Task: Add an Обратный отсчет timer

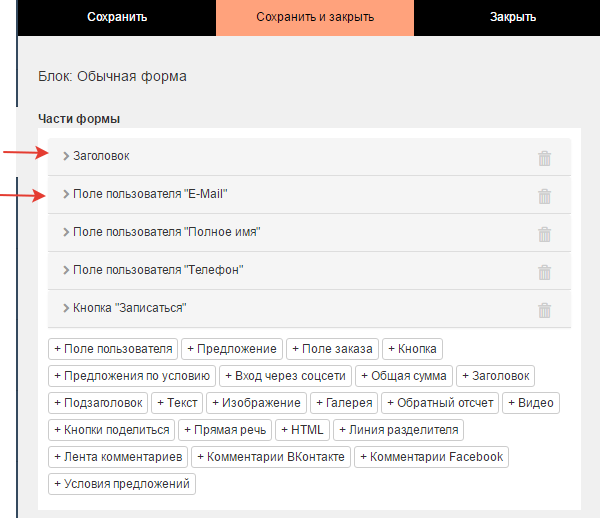Action: 440,403
